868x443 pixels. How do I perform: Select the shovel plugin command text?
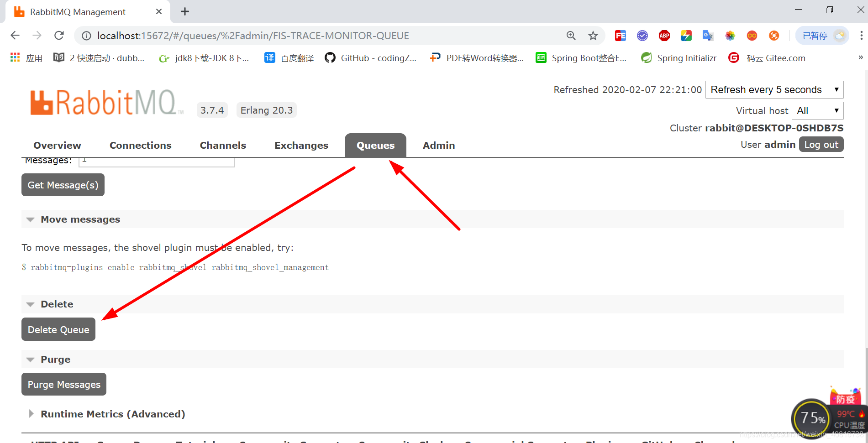click(x=175, y=267)
